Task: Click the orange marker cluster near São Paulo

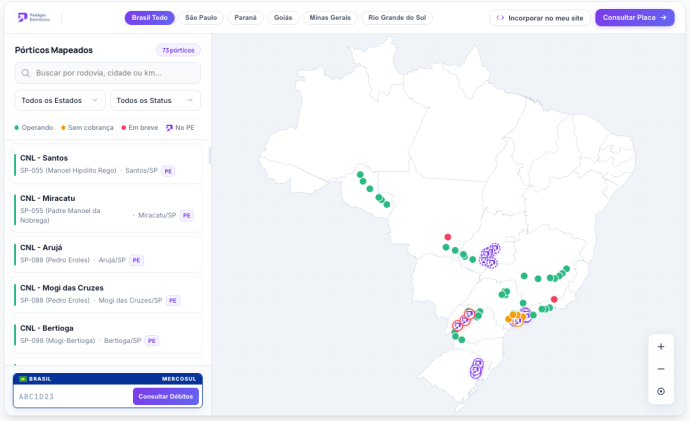Action: [x=515, y=317]
